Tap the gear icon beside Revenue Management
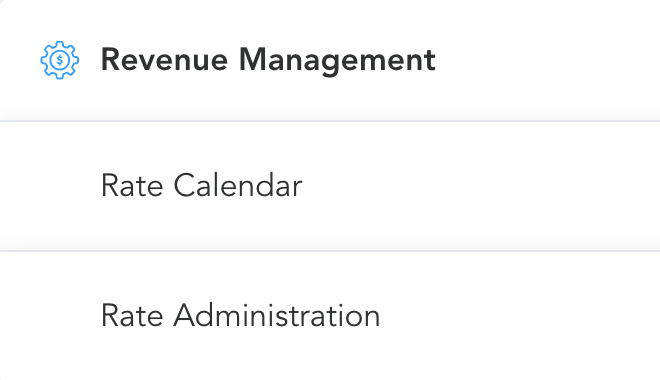This screenshot has width=660, height=380. tap(59, 60)
